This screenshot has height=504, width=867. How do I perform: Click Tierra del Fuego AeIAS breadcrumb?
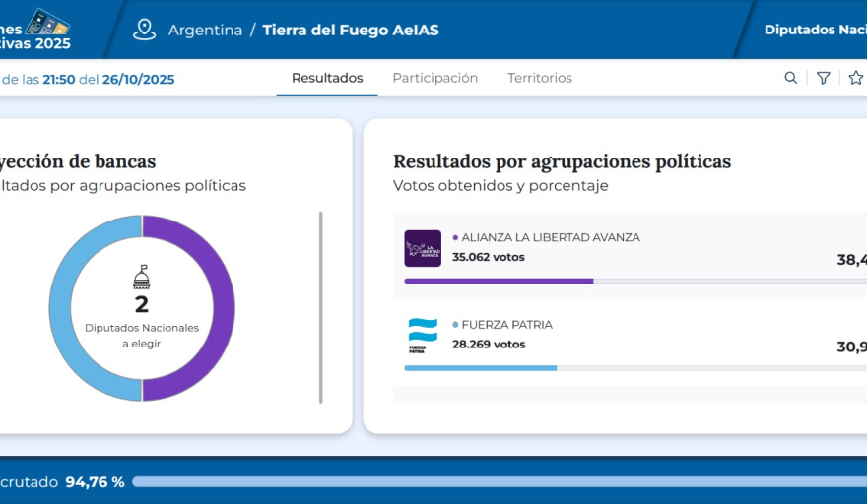click(351, 30)
